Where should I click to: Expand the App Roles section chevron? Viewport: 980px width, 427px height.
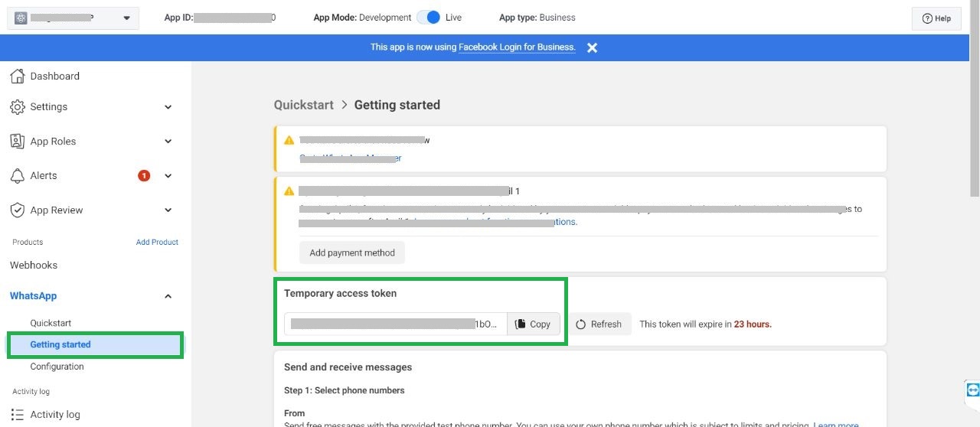168,142
